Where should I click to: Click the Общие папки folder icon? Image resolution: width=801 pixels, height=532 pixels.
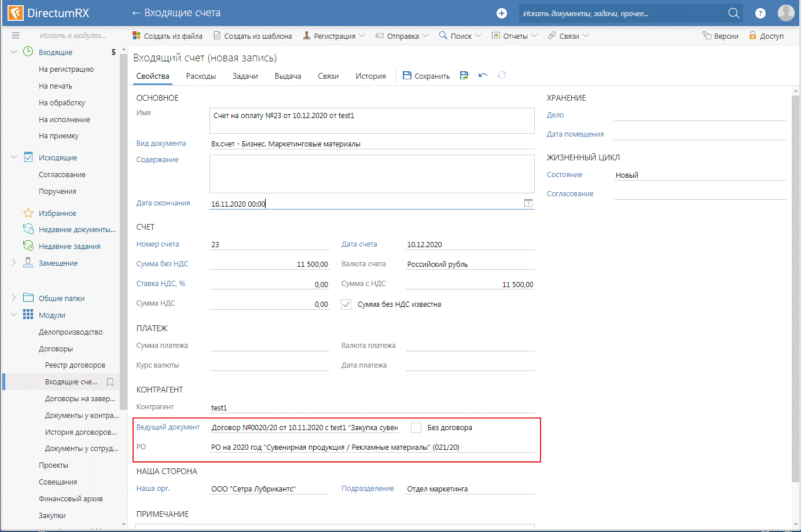(x=28, y=298)
